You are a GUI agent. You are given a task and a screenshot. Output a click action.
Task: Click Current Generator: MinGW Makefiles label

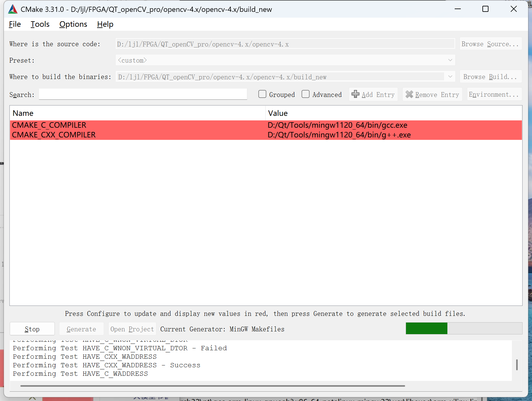[x=222, y=329]
